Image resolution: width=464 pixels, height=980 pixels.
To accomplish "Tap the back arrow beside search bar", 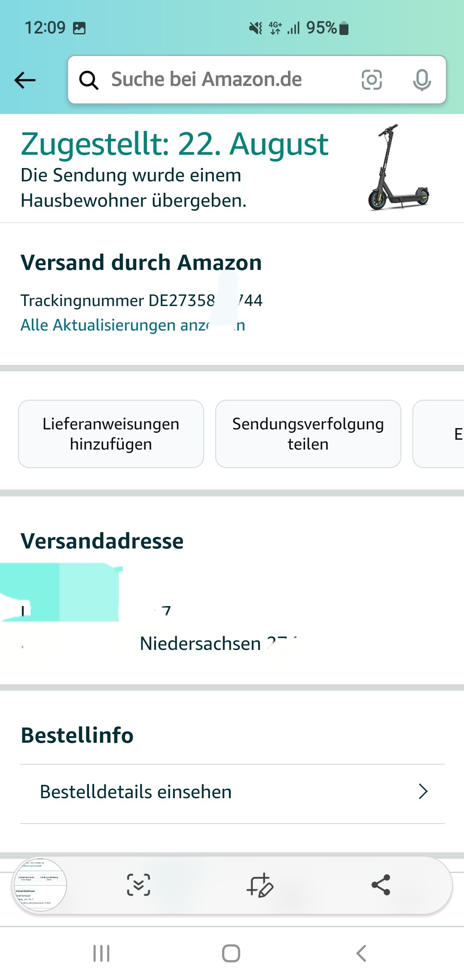I will (25, 80).
